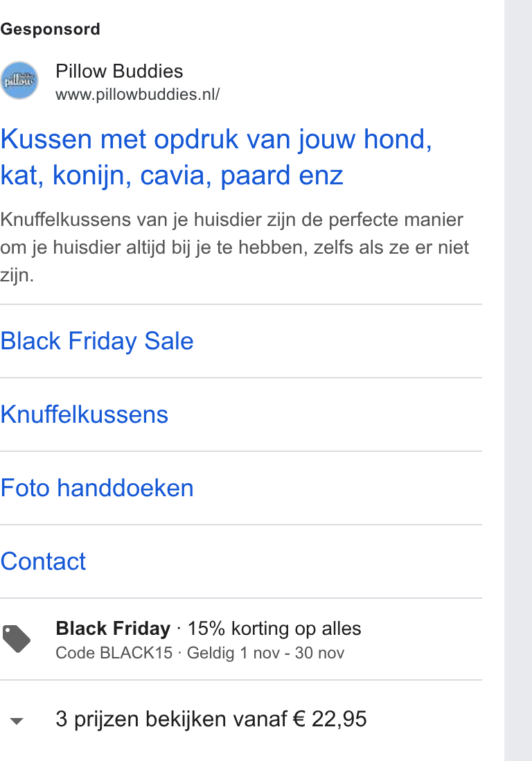This screenshot has height=761, width=532.
Task: Click the Pillow Buddies advertiser name
Action: click(x=119, y=71)
